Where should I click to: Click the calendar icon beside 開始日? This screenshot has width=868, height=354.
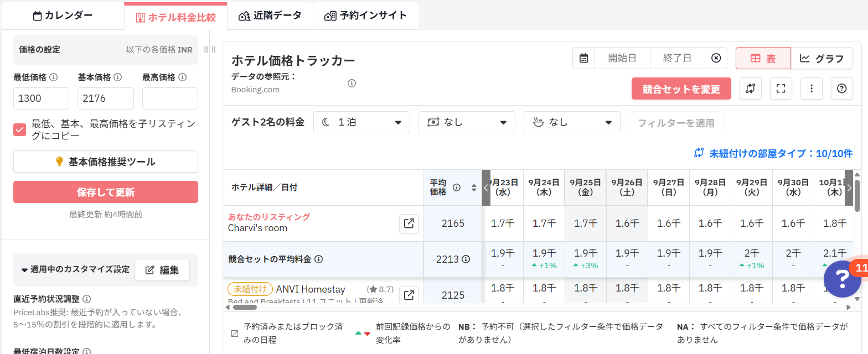(583, 58)
